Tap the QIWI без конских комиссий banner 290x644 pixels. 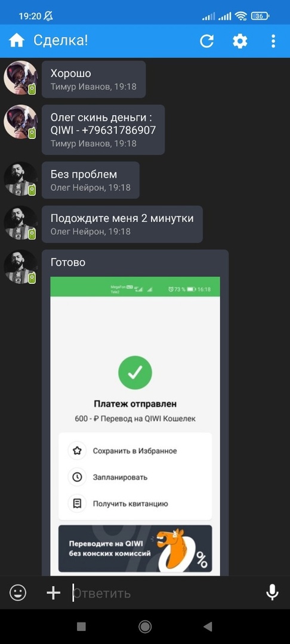[135, 549]
